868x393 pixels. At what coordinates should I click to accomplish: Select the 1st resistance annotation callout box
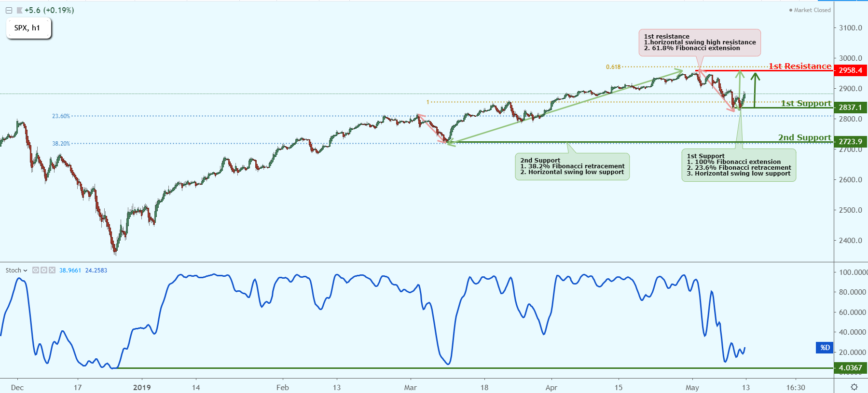[700, 42]
